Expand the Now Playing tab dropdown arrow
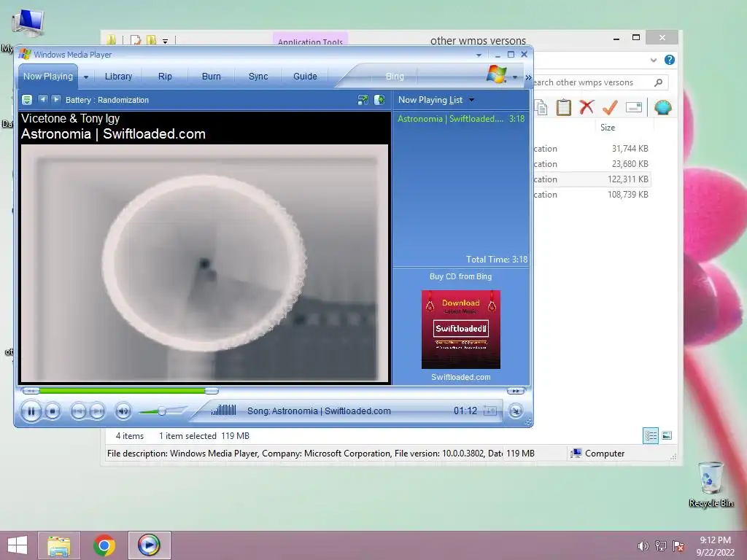 tap(86, 77)
